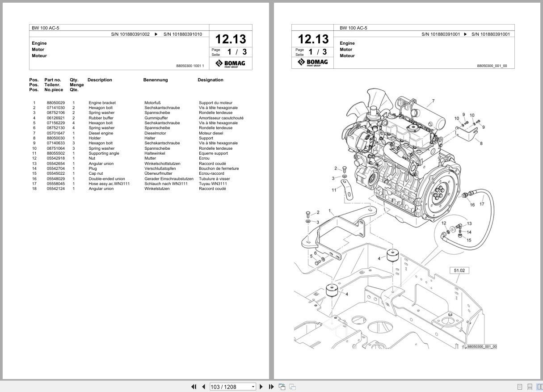Click BW 100 AC-5 title on right page
The height and width of the screenshot is (392, 543).
pyautogui.click(x=354, y=28)
